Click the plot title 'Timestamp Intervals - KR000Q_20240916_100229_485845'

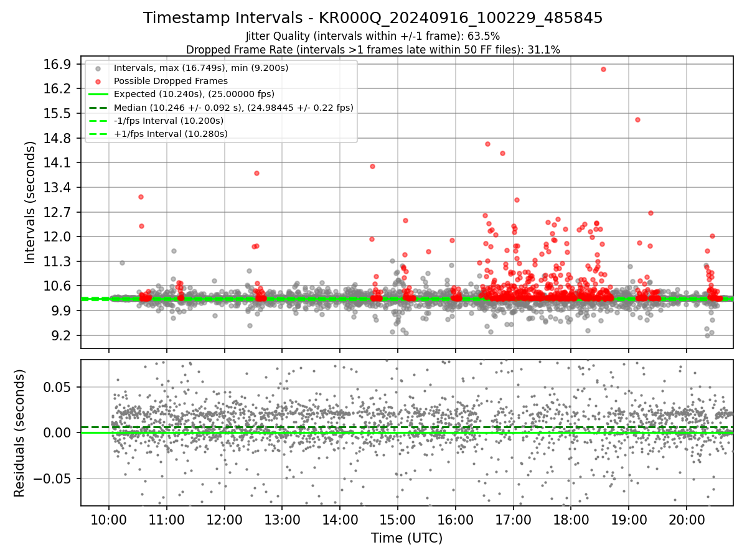(x=373, y=18)
